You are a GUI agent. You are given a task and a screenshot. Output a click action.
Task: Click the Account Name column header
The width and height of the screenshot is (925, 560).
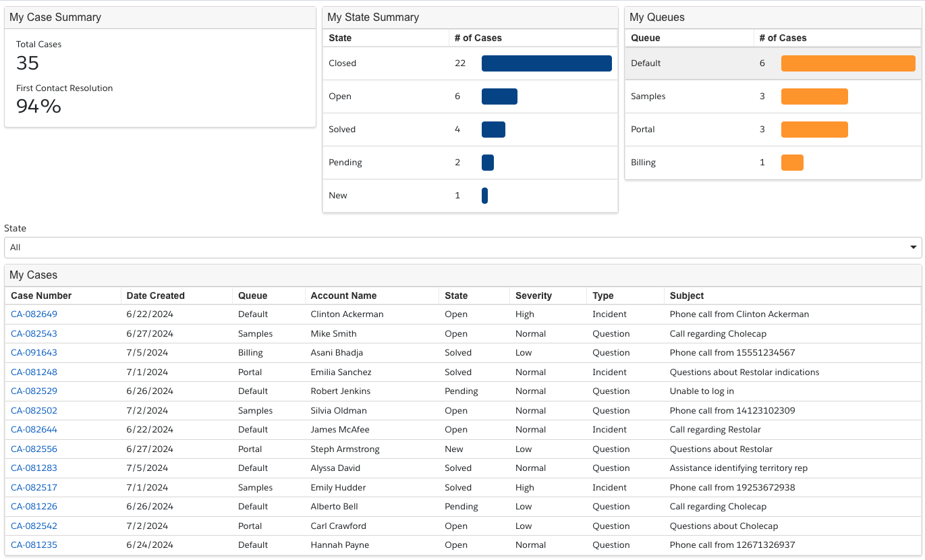point(343,296)
